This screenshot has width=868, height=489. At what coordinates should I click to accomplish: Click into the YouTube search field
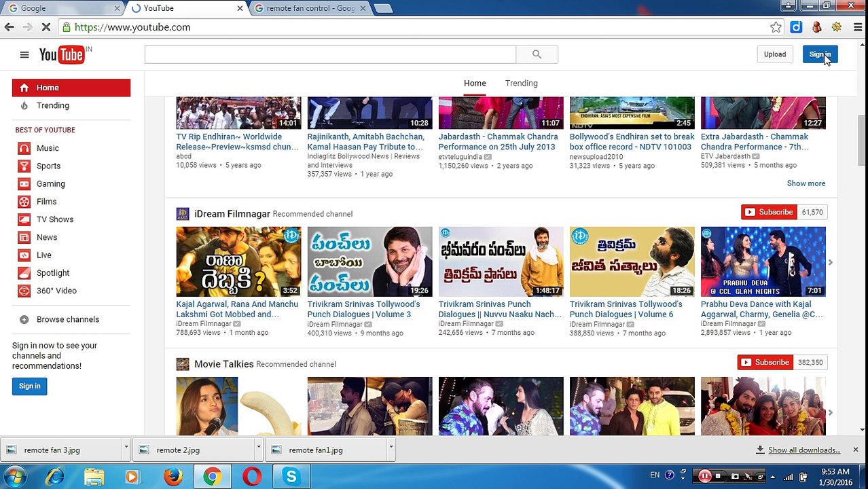[x=330, y=54]
